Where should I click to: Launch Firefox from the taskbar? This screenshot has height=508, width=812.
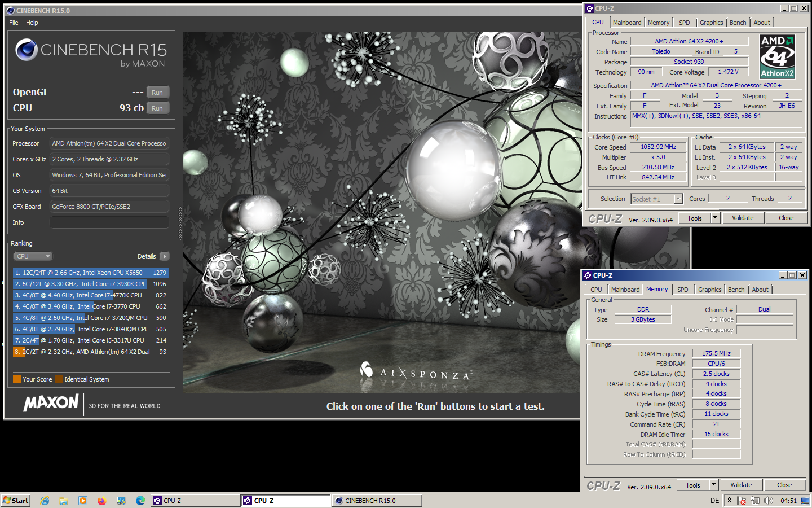point(101,501)
